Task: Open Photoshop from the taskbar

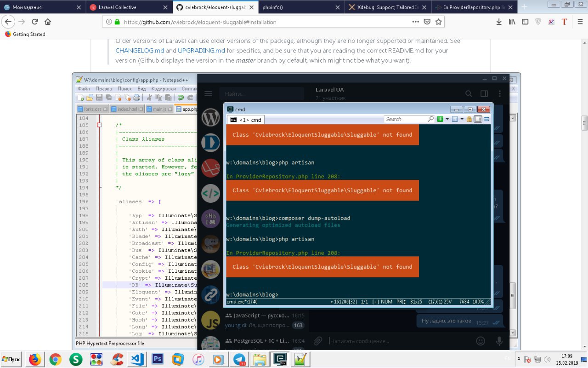Action: [x=158, y=359]
